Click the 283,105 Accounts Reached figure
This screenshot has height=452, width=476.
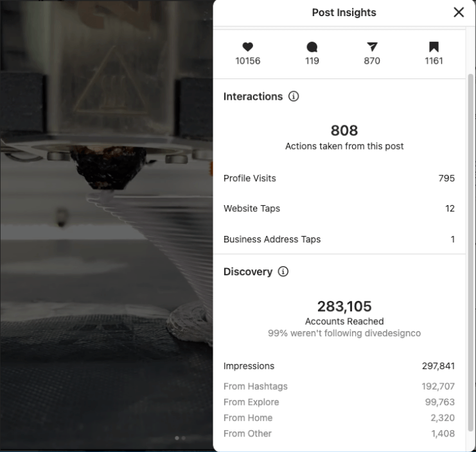click(344, 307)
